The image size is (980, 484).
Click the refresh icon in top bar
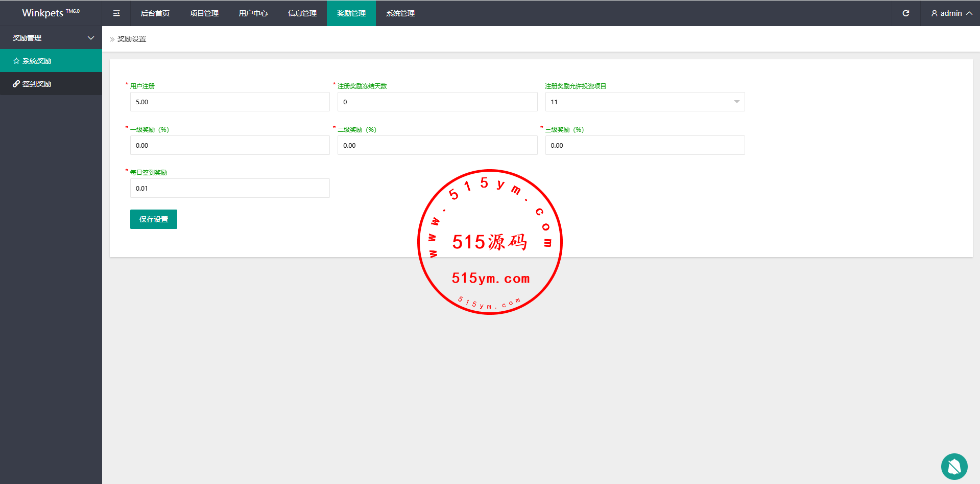[905, 13]
